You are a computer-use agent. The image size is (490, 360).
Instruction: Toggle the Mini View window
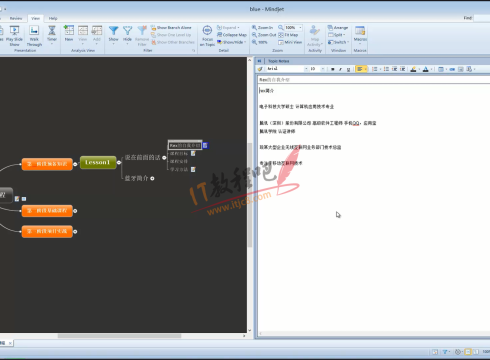(x=290, y=42)
